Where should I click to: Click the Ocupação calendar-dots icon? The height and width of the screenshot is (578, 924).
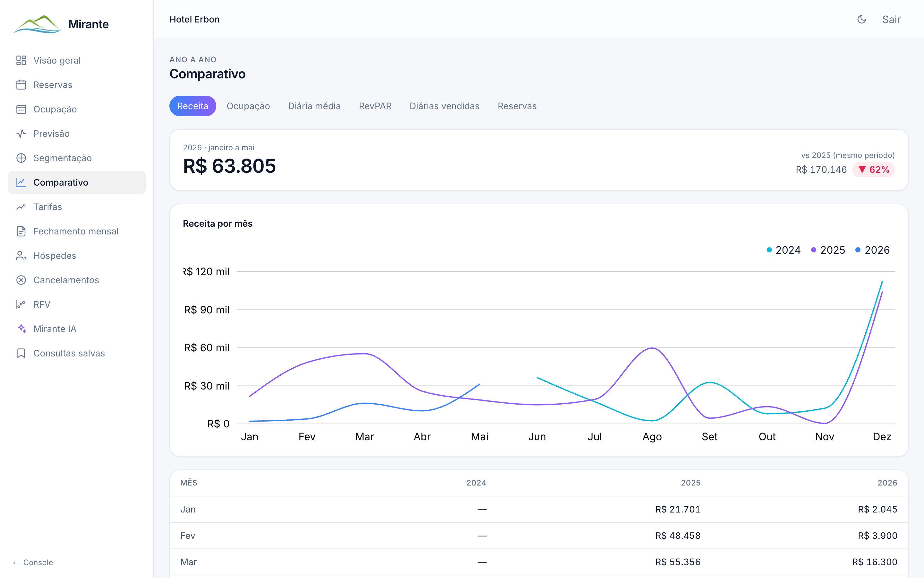click(x=21, y=109)
